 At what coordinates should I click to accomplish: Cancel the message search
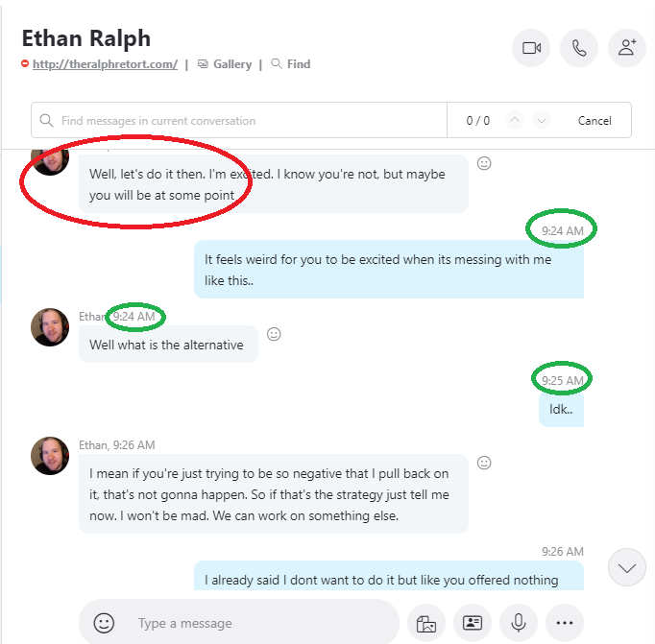(x=594, y=121)
